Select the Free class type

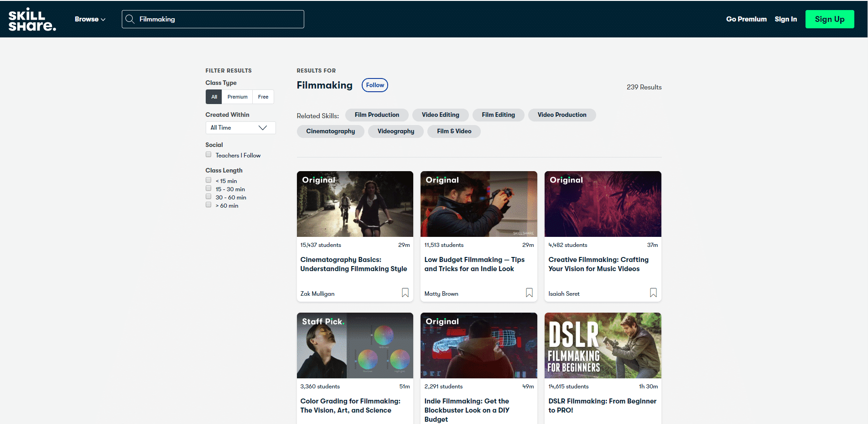263,97
